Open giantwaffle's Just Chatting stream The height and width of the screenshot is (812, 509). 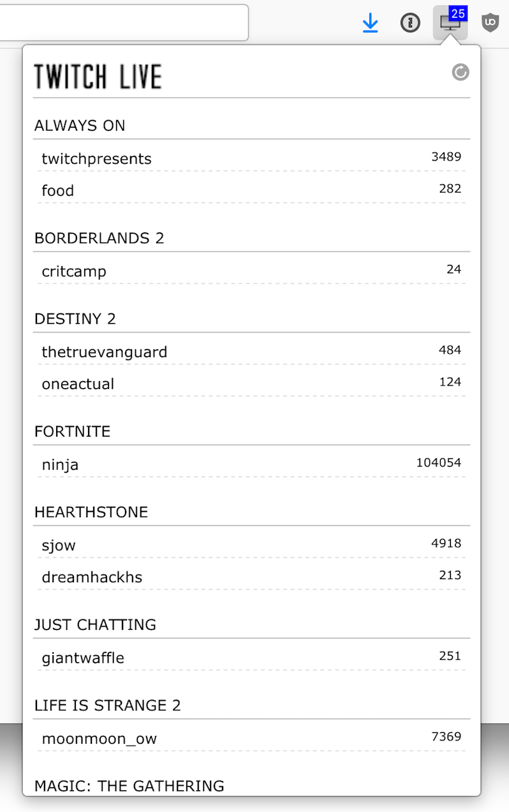coord(251,657)
